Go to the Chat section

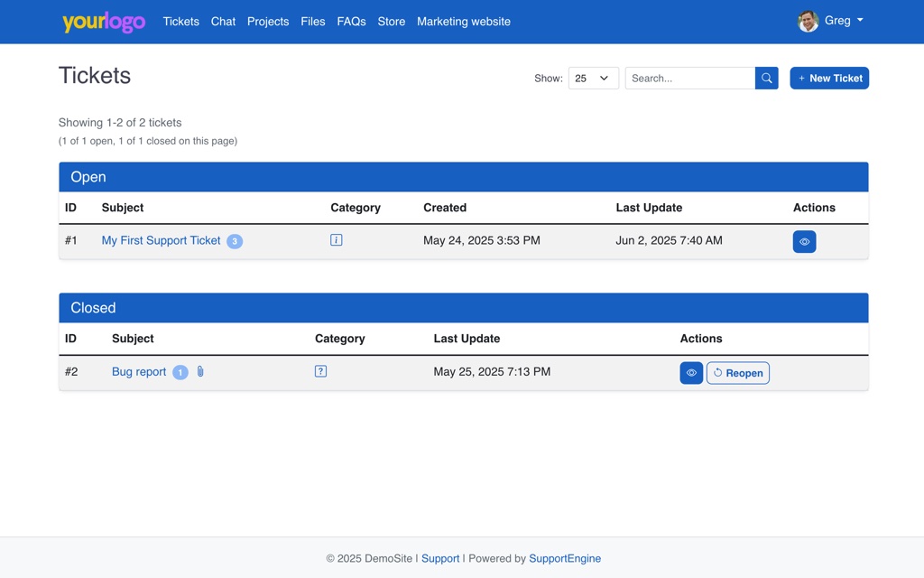[223, 22]
